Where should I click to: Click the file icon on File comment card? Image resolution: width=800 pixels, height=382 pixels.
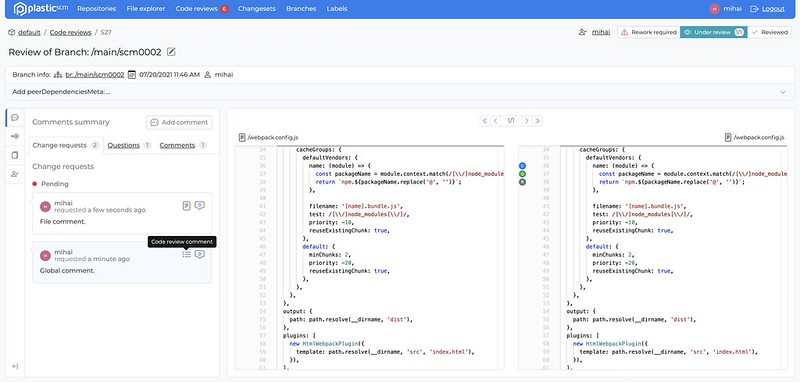click(x=187, y=206)
